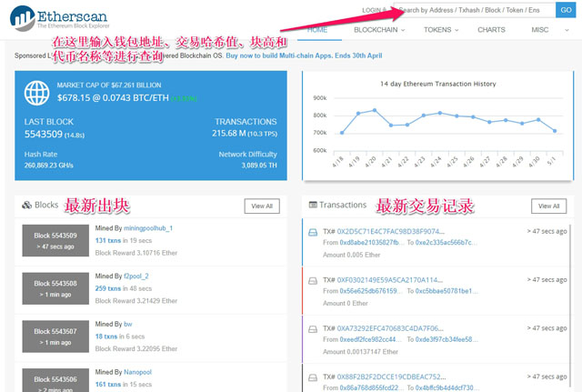
Task: Click the globe icon in market cap panel
Action: (36, 93)
